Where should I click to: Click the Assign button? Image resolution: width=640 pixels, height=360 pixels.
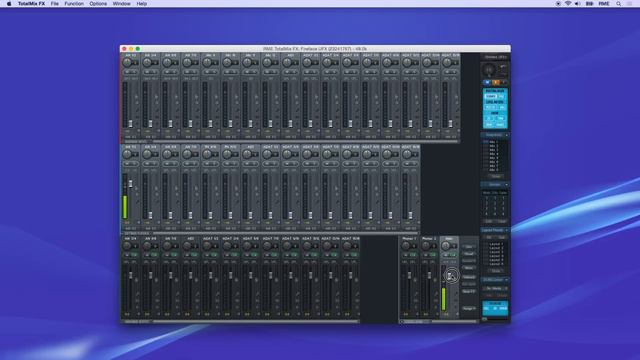(x=469, y=309)
